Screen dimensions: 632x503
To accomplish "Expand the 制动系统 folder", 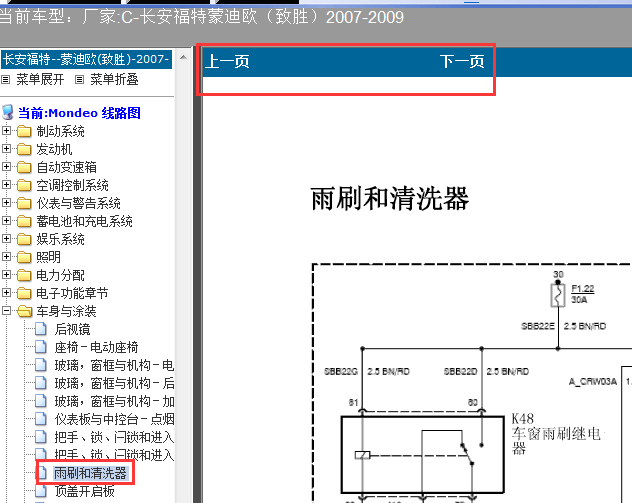I will click(6, 131).
